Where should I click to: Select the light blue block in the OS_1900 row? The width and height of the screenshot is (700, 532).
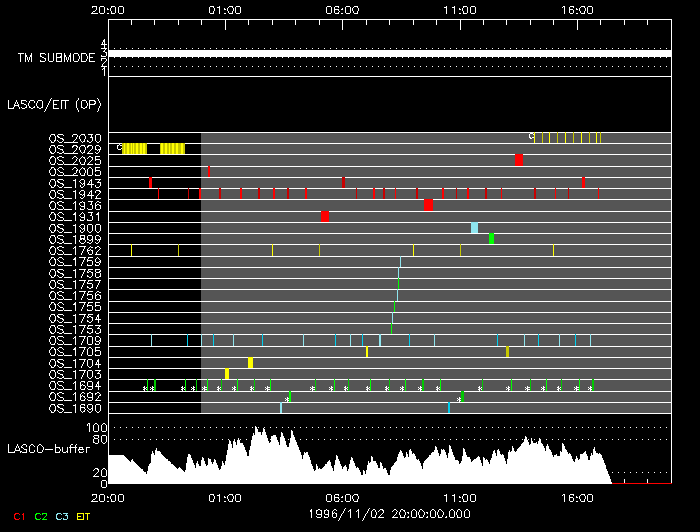coord(474,228)
